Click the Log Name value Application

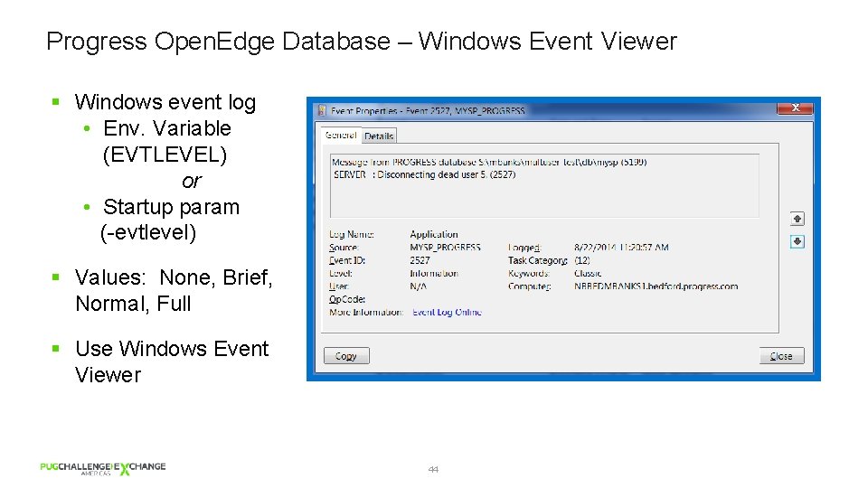(434, 234)
